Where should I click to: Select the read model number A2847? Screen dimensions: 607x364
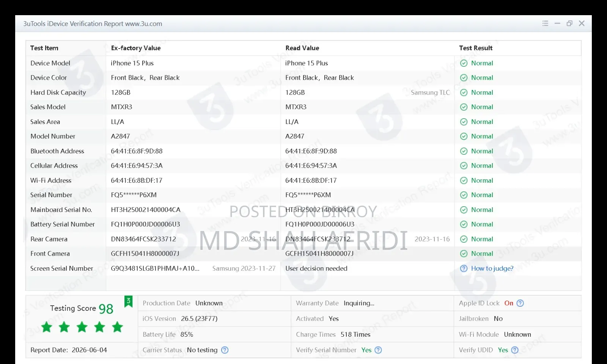[x=295, y=136]
